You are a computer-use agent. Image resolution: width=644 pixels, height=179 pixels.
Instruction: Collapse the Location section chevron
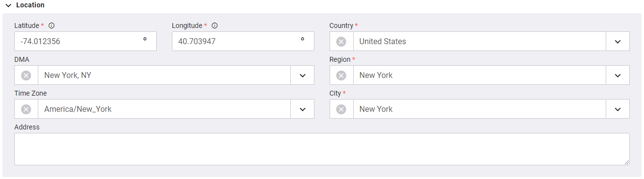(8, 5)
